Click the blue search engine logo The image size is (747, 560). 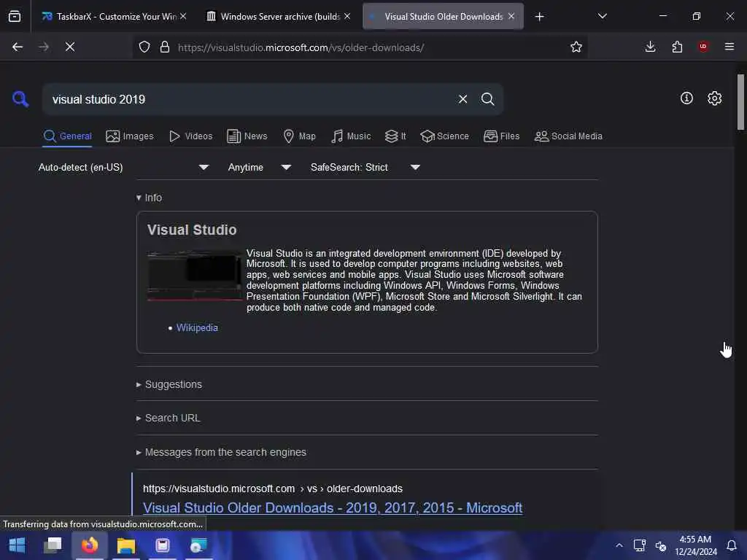20,99
